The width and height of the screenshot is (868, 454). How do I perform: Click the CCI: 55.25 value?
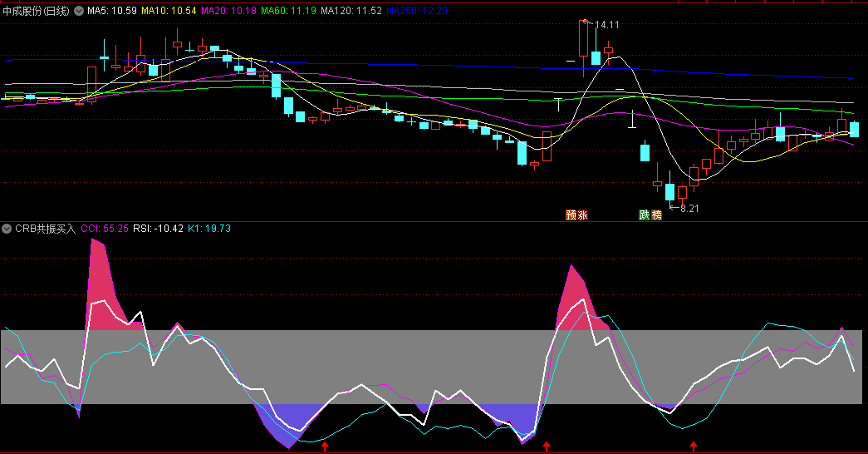[105, 229]
